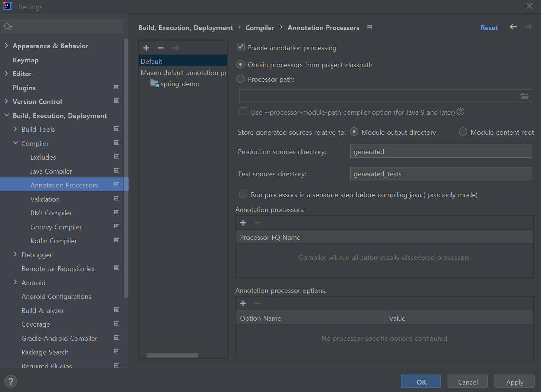Browse for processor path folder
The width and height of the screenshot is (541, 392).
(x=524, y=96)
